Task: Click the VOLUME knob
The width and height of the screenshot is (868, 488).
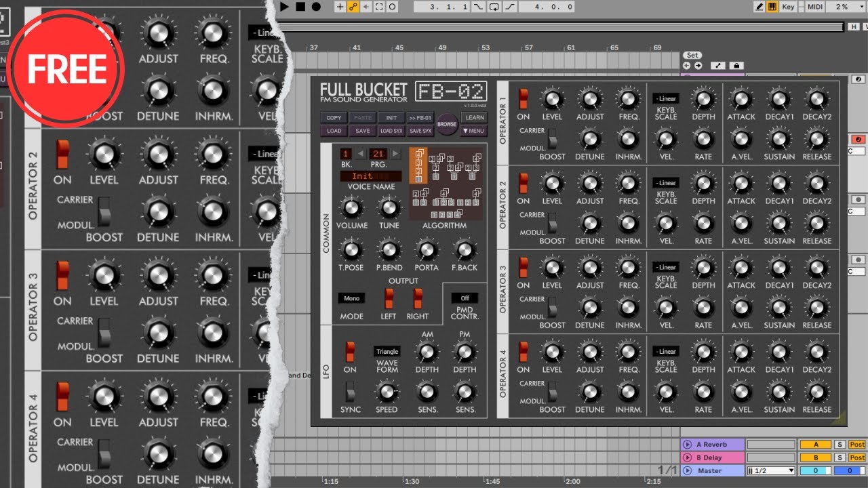Action: click(x=351, y=207)
